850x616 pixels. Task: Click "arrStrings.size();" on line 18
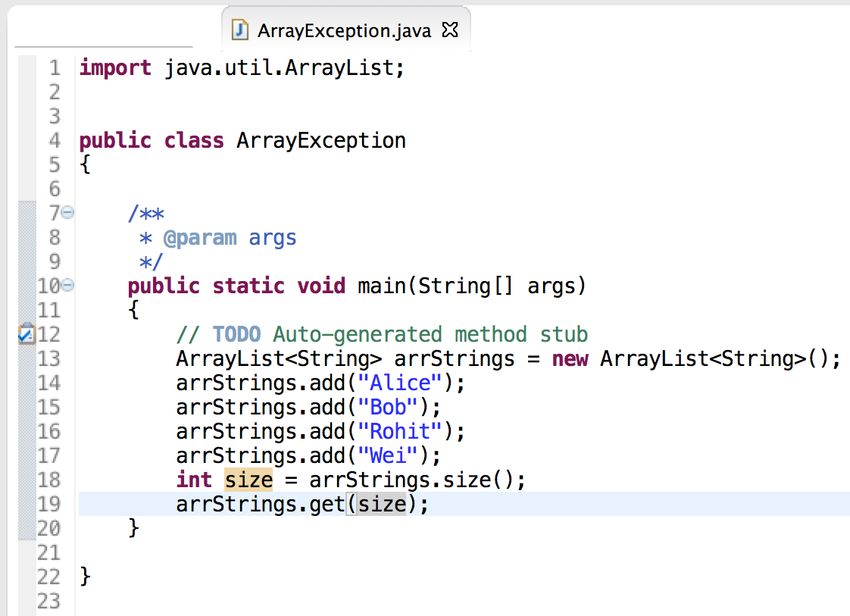(x=417, y=480)
